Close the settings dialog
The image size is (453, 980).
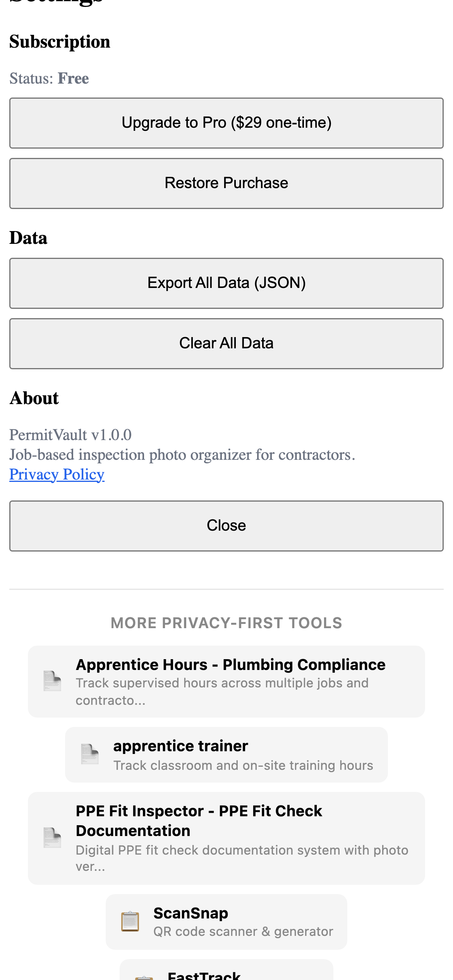click(x=226, y=526)
